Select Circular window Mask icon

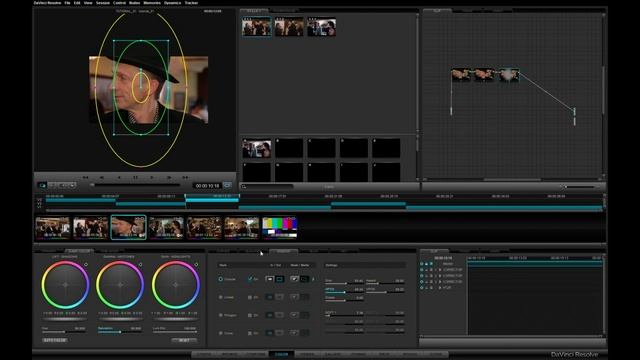coord(294,279)
